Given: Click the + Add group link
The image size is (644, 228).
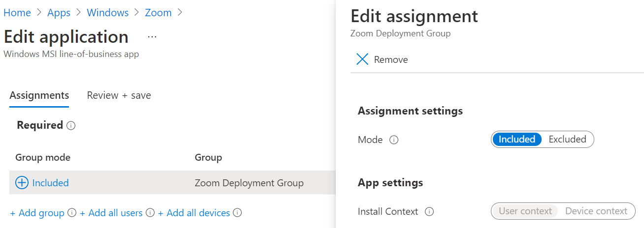Looking at the screenshot, I should (37, 213).
